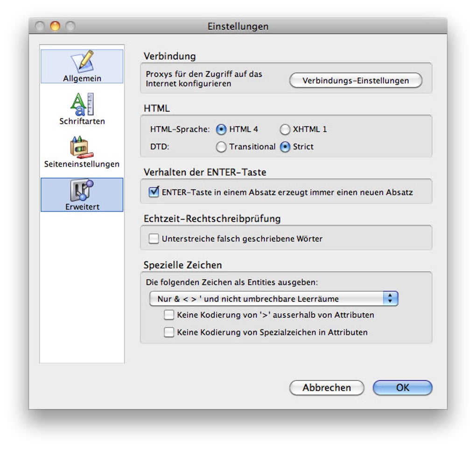This screenshot has height=449, width=476.
Task: Click the 'DTD:' label
Action: (160, 147)
